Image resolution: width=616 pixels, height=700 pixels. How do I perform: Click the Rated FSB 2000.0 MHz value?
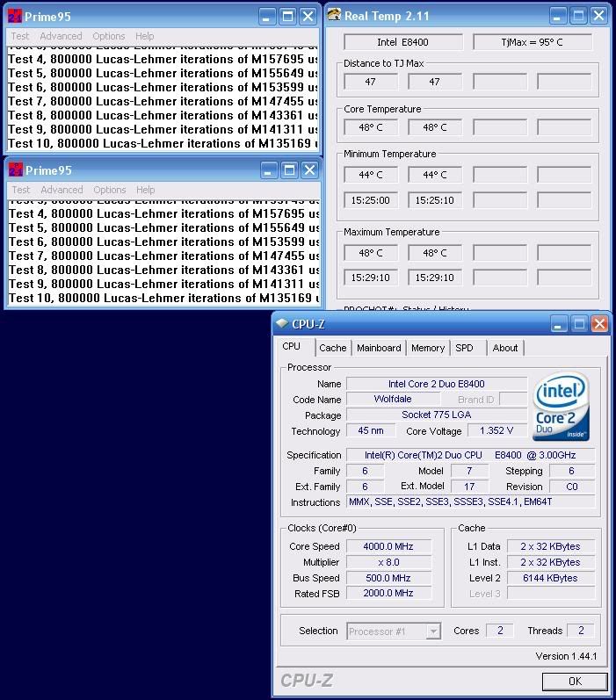388,594
